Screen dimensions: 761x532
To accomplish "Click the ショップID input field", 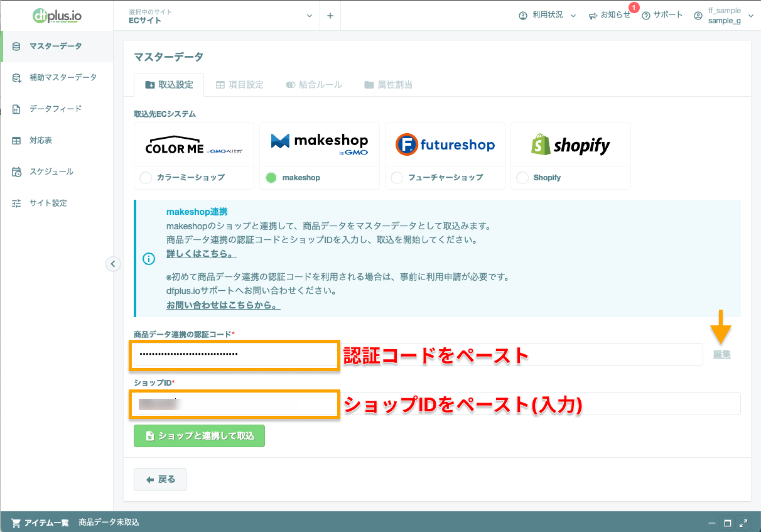I will (x=437, y=403).
